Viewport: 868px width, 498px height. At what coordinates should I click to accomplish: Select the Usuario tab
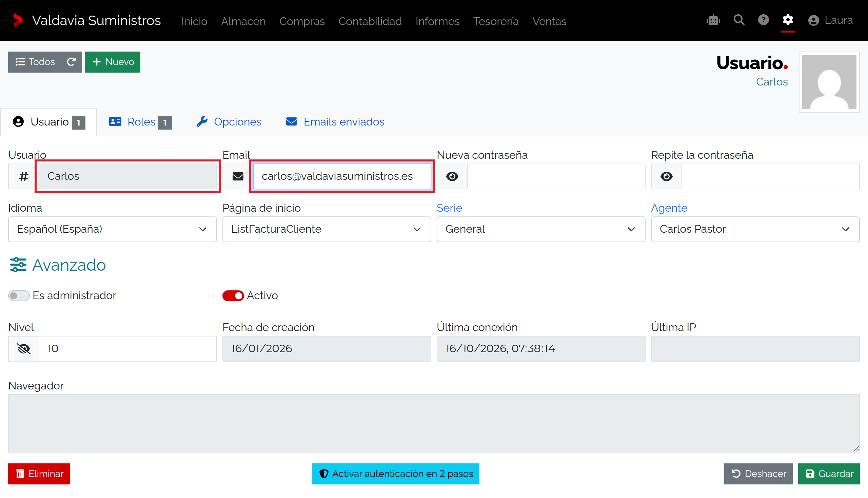(x=49, y=122)
